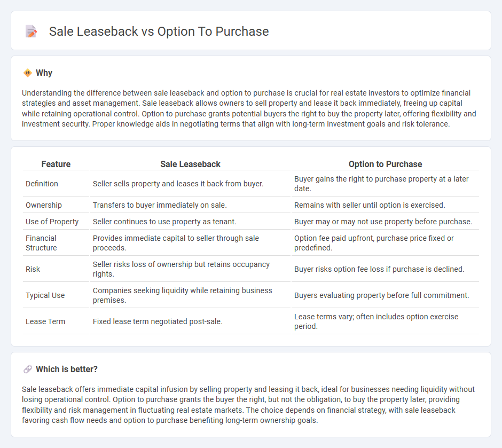Click the paragraph starting 'Understanding the difference'
Viewport: 502px width, 448px height.
[x=249, y=108]
